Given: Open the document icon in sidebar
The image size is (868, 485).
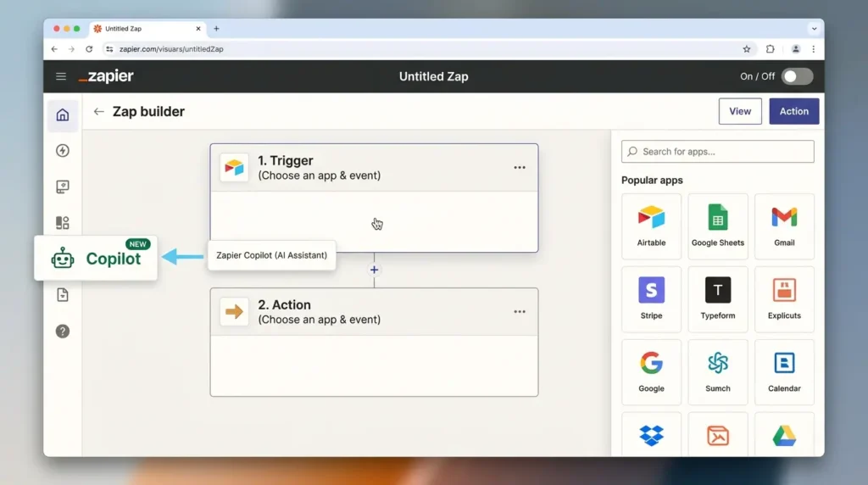Looking at the screenshot, I should coord(63,294).
